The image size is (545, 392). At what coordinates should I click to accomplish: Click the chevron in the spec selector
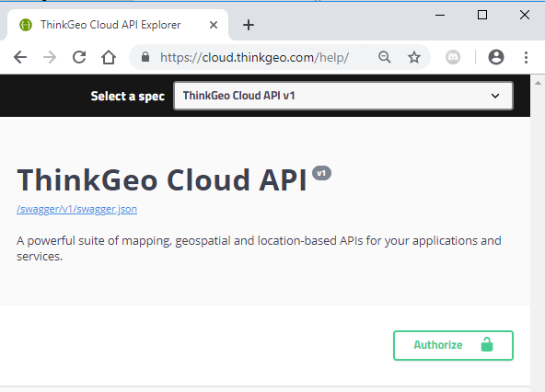click(495, 96)
